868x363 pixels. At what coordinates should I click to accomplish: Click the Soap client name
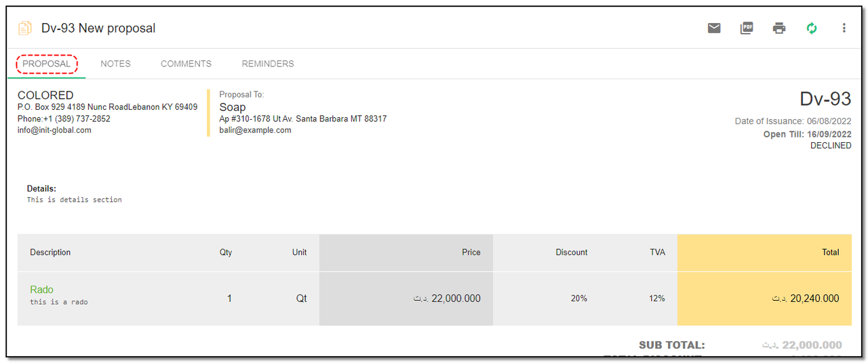233,107
